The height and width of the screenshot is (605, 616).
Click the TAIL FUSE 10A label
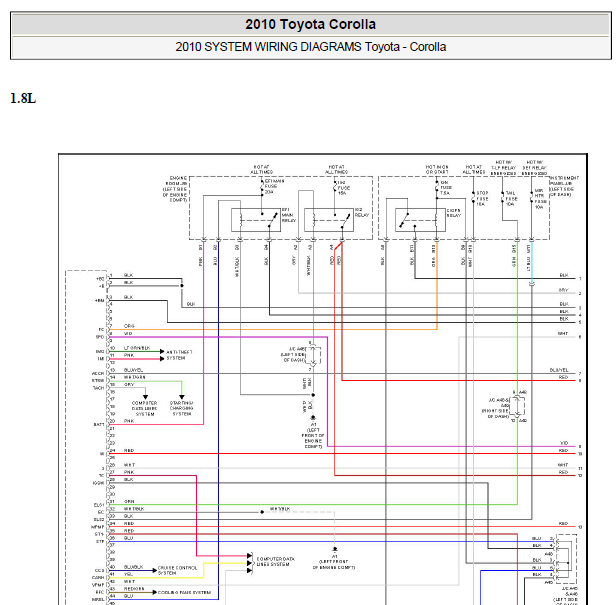point(511,199)
